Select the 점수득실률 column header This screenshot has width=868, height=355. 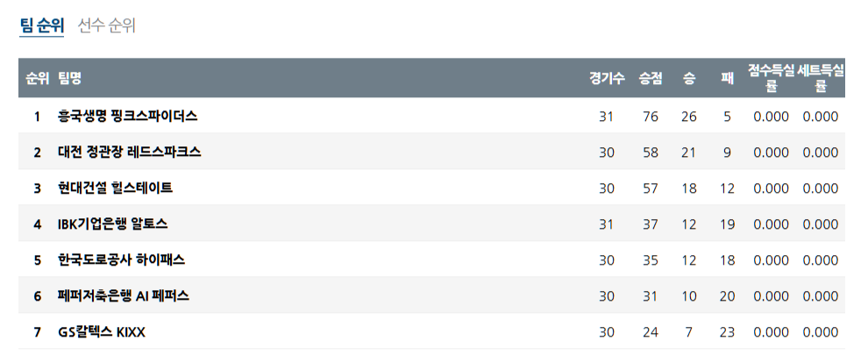[771, 78]
